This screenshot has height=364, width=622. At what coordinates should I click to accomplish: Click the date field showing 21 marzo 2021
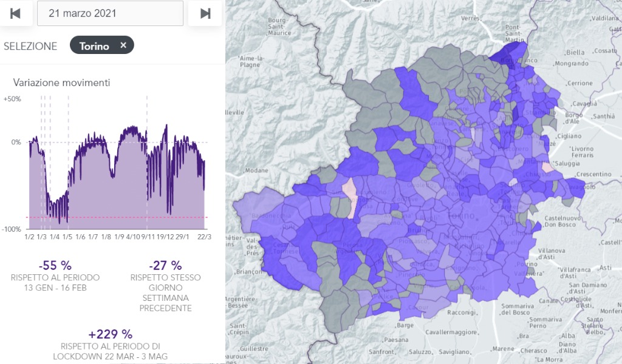tap(110, 13)
